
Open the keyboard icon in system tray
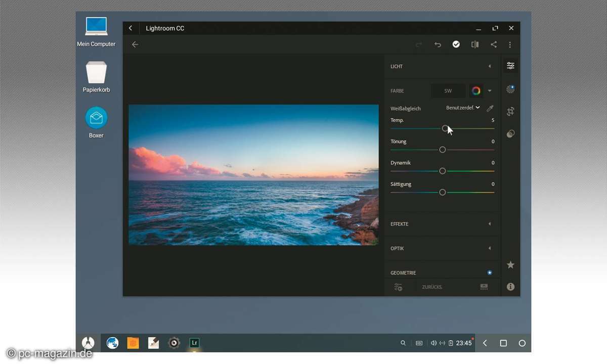click(x=419, y=343)
